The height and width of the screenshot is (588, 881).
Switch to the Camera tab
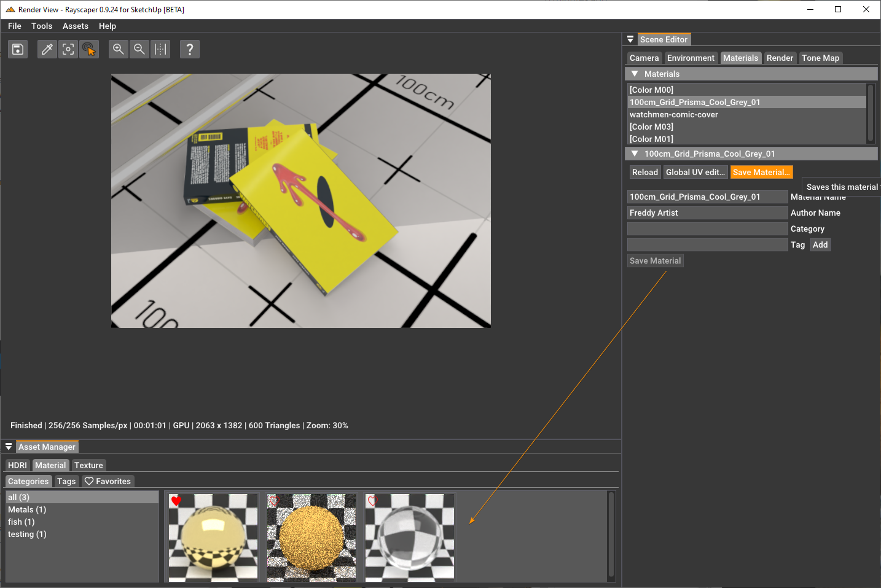pos(644,58)
